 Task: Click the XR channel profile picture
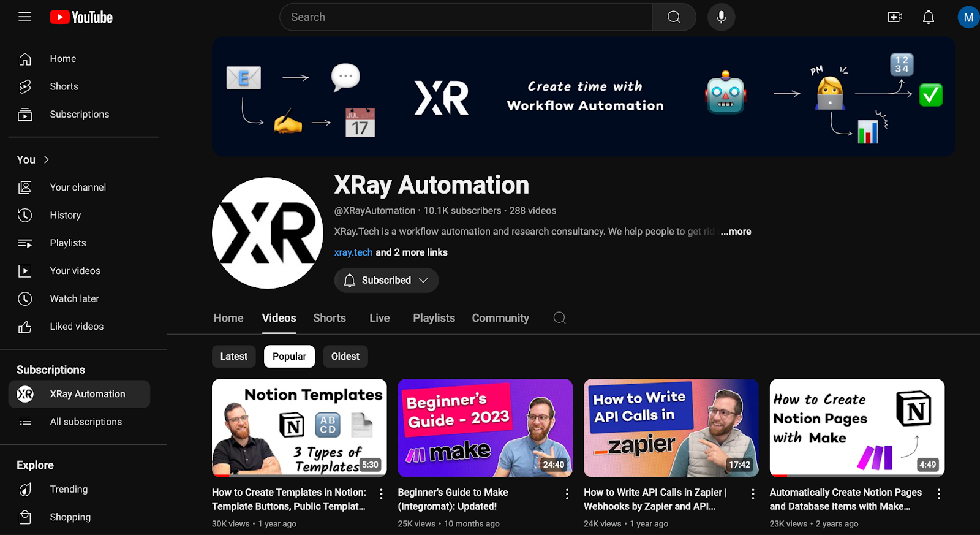tap(268, 233)
